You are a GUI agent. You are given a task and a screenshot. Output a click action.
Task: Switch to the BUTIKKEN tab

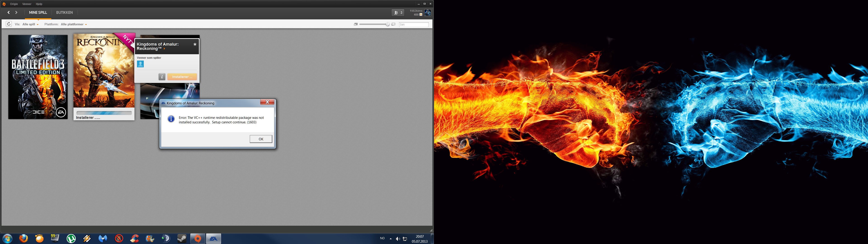(x=64, y=12)
